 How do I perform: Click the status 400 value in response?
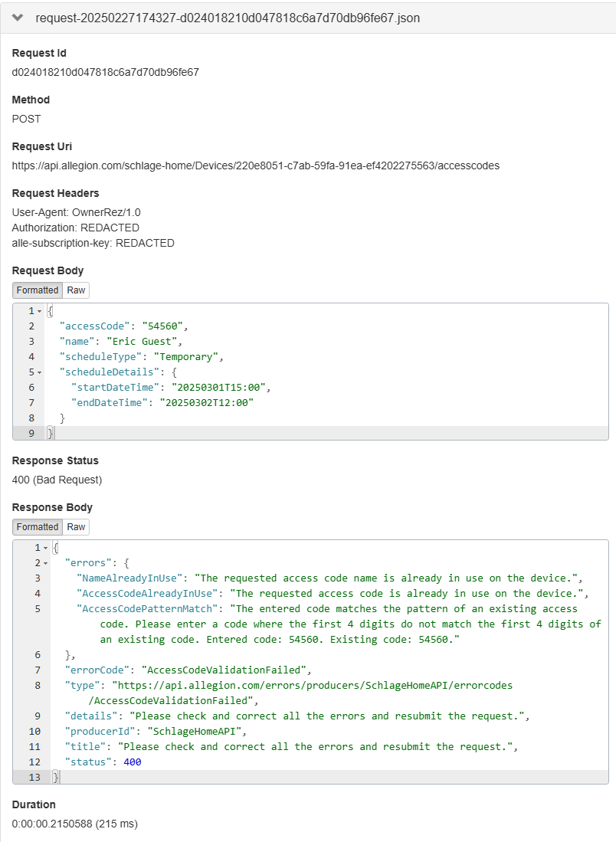tap(132, 762)
